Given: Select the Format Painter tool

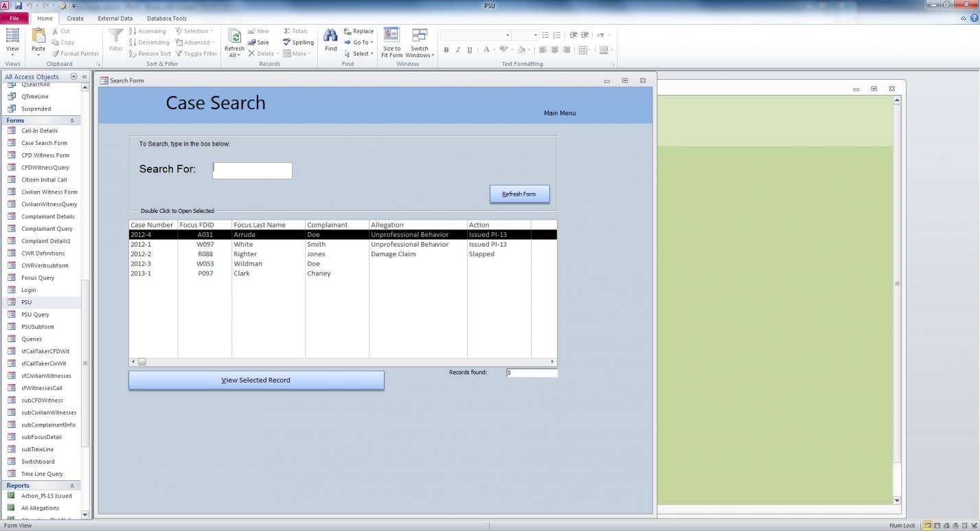Looking at the screenshot, I should point(75,54).
